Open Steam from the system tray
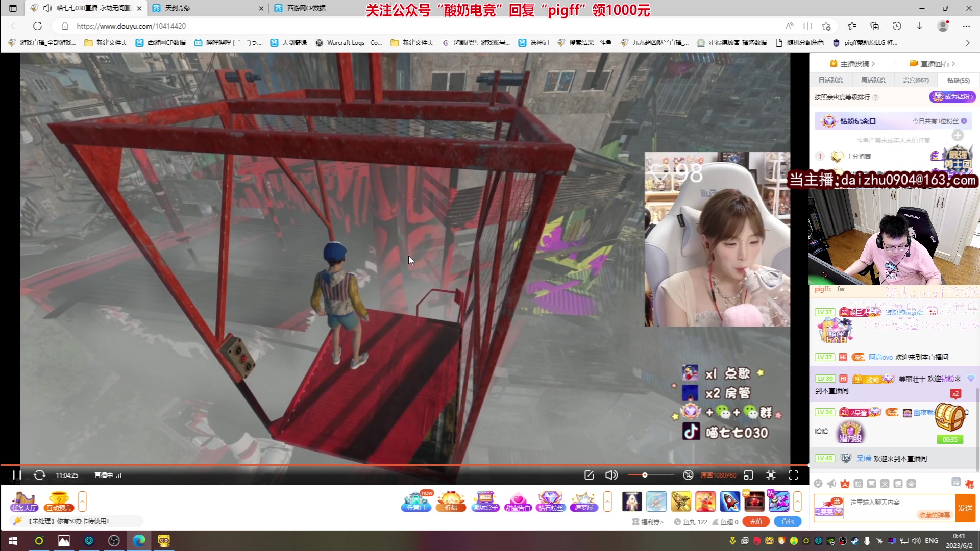Image resolution: width=980 pixels, height=551 pixels. coord(855,541)
